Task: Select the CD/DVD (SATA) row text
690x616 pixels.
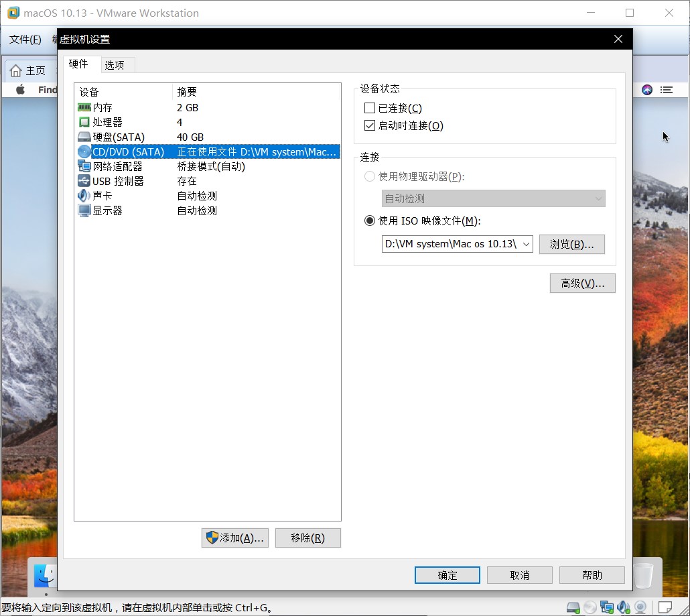Action: click(x=128, y=152)
